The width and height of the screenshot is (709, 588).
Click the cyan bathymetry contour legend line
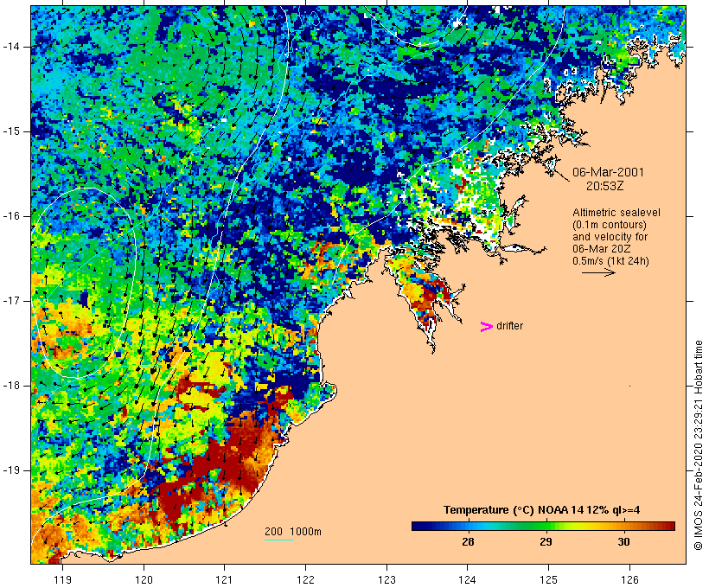[x=279, y=540]
